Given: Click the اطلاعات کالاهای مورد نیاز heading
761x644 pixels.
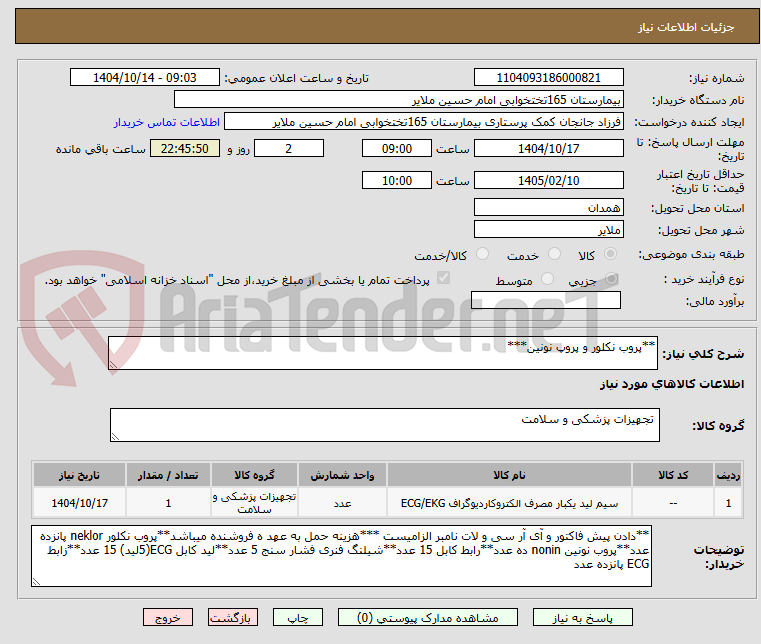Looking at the screenshot, I should click(672, 384).
